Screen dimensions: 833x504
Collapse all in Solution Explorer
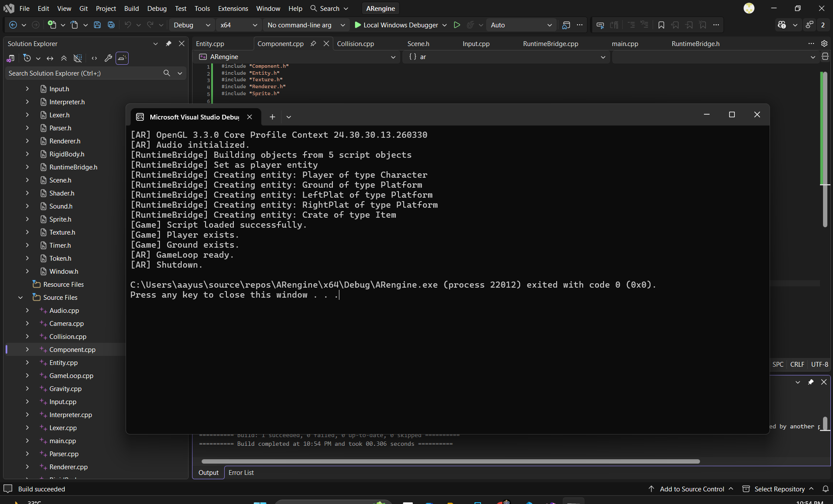[64, 58]
